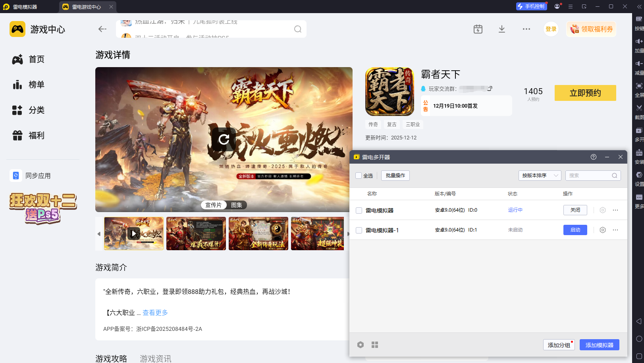
Task: Click the 登录 login button
Action: tap(551, 29)
